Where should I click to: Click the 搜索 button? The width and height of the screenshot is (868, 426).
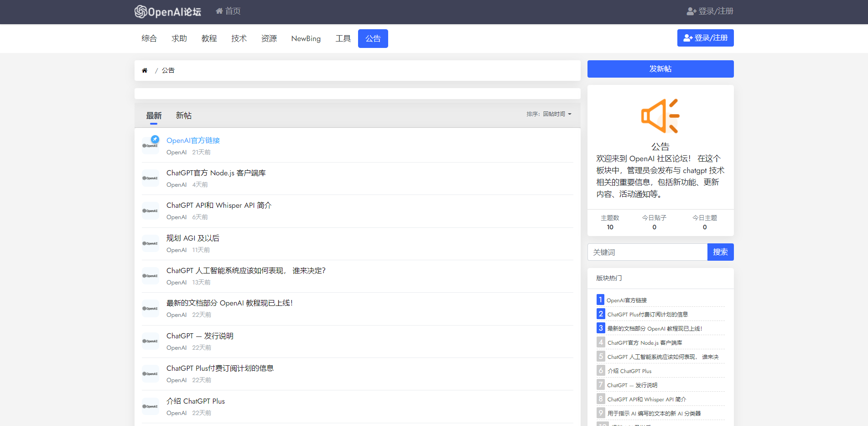tap(721, 252)
